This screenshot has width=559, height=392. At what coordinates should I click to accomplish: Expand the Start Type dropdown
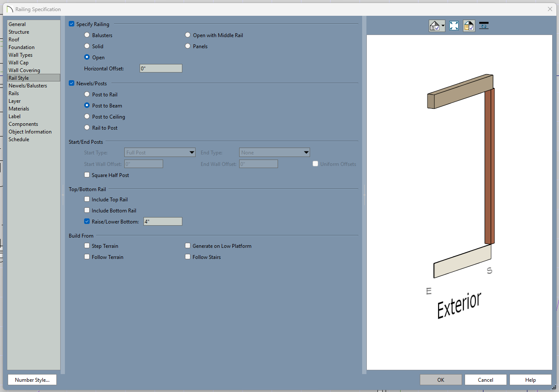(192, 153)
